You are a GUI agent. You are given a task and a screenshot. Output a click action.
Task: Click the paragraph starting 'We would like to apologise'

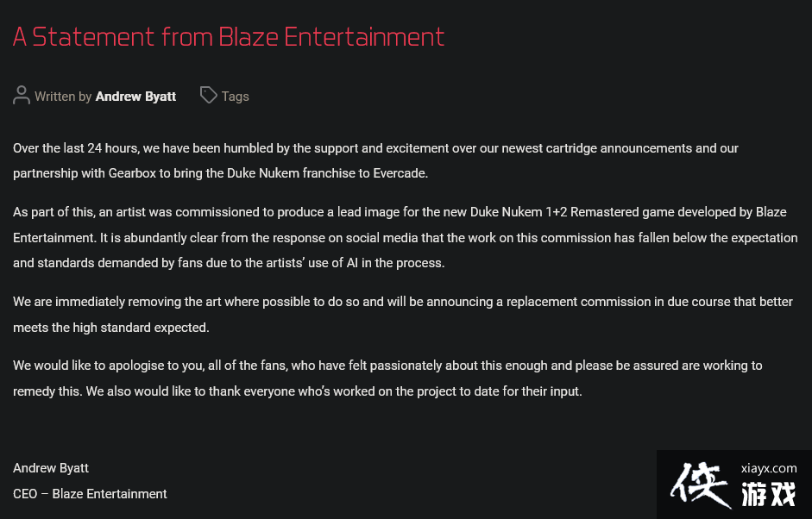[387, 378]
